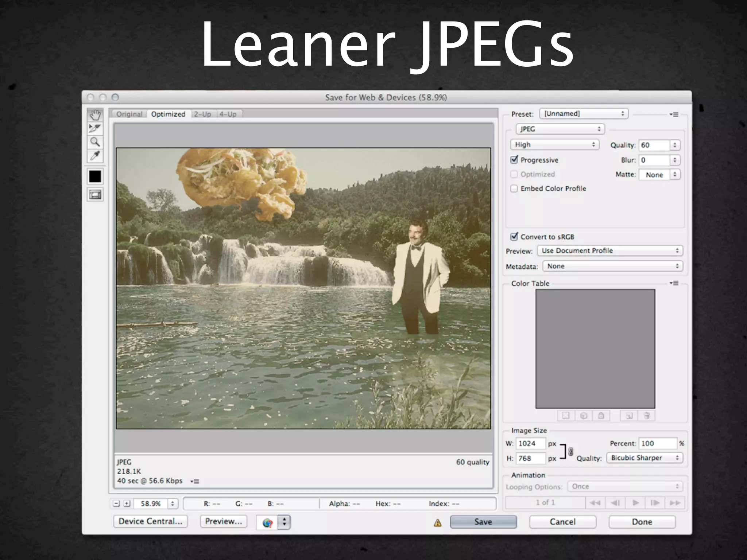Click the Blur value stepper arrows
Screen dimensions: 747x560
point(675,160)
